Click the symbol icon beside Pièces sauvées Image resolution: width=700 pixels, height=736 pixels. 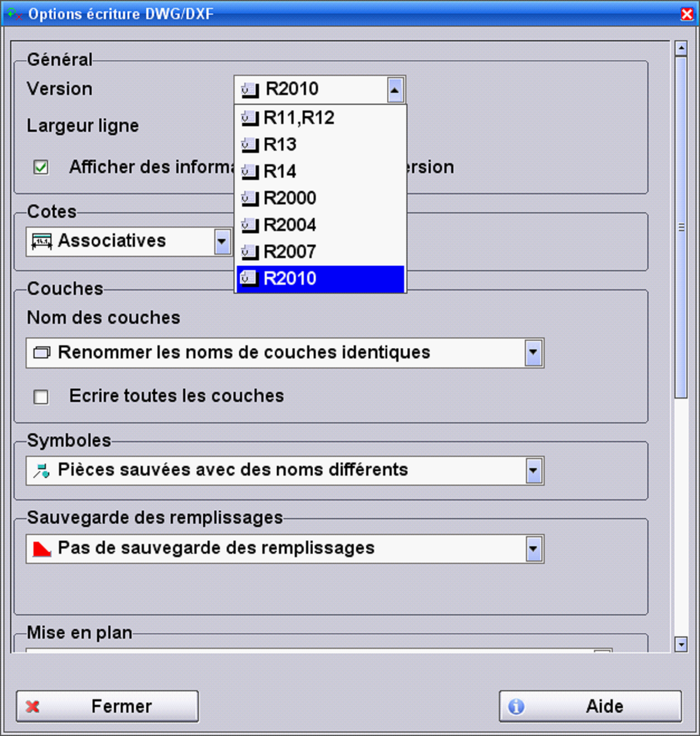click(x=41, y=471)
